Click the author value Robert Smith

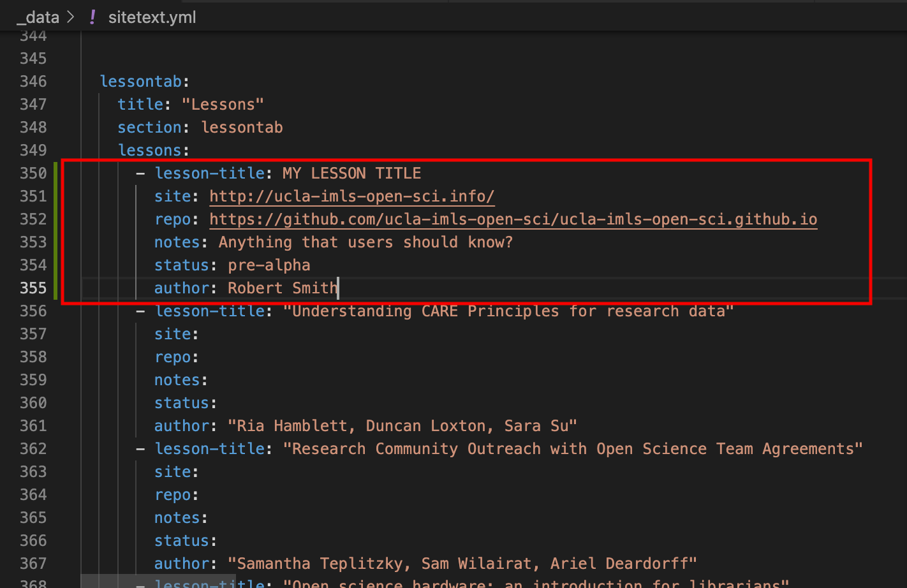(283, 288)
